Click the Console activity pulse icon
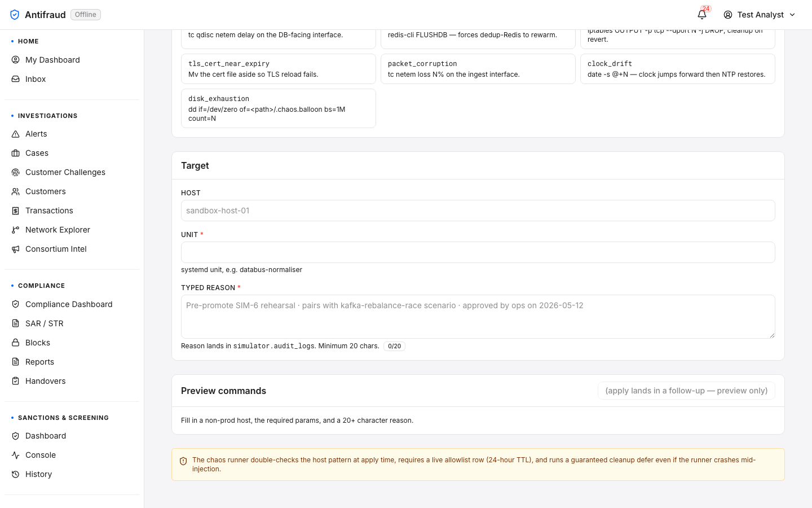The image size is (812, 508). coord(16,455)
